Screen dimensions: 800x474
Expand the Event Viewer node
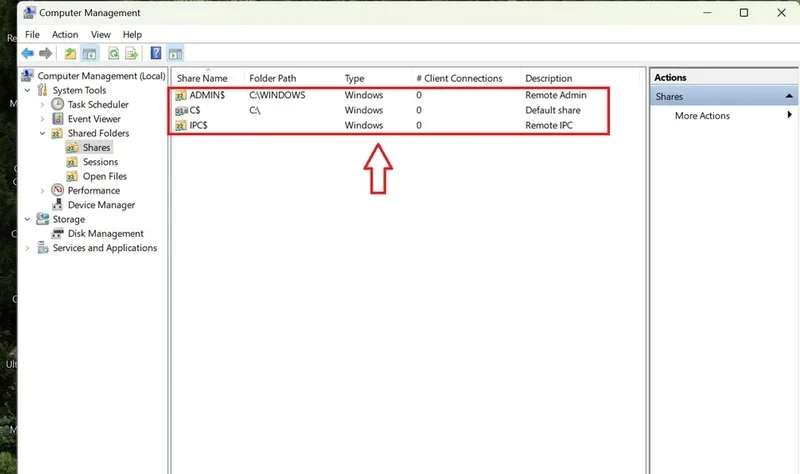point(42,119)
